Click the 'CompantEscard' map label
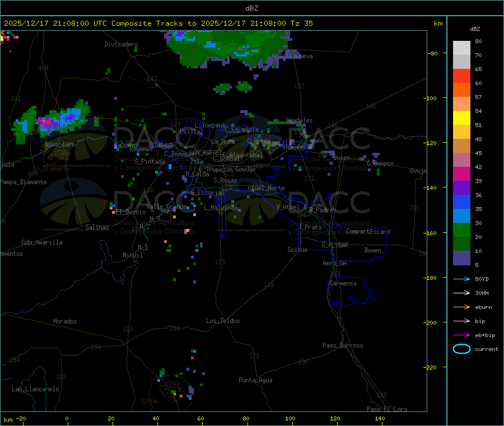The width and height of the screenshot is (504, 426). 368,232
